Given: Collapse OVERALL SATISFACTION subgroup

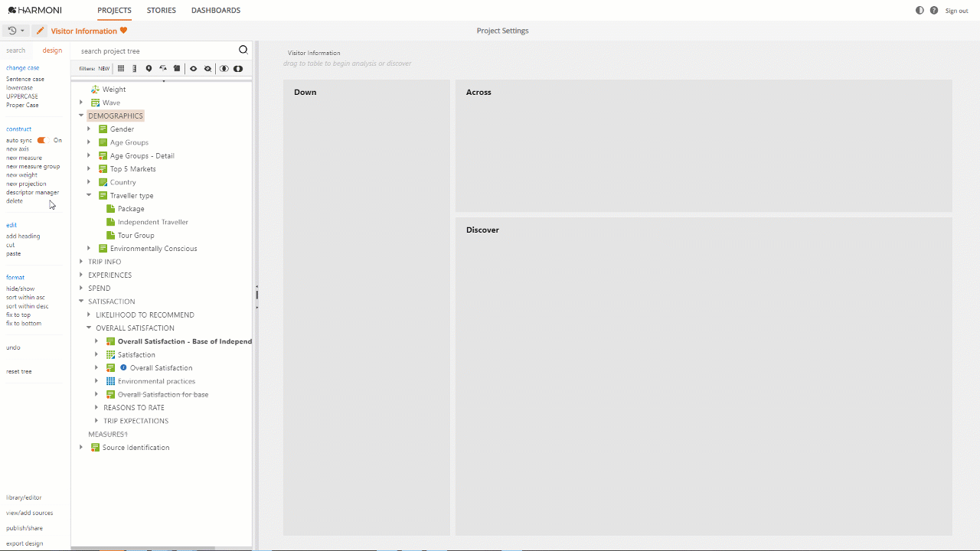Looking at the screenshot, I should tap(89, 328).
